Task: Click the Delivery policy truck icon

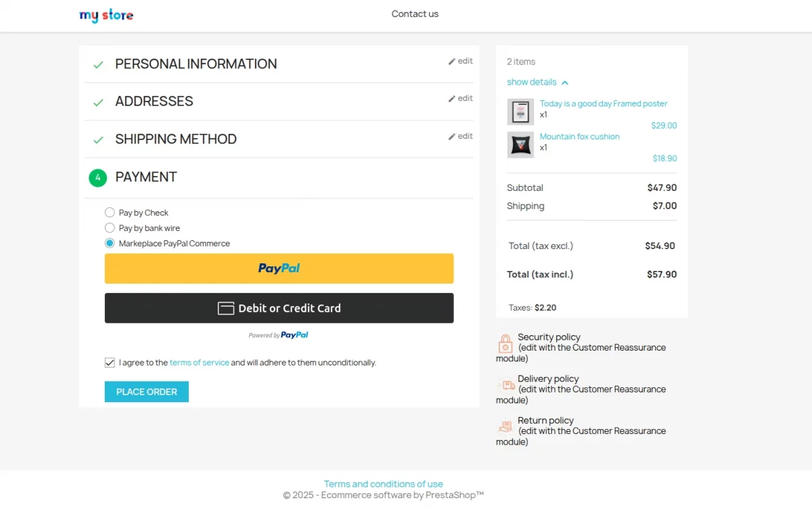Action: point(505,385)
